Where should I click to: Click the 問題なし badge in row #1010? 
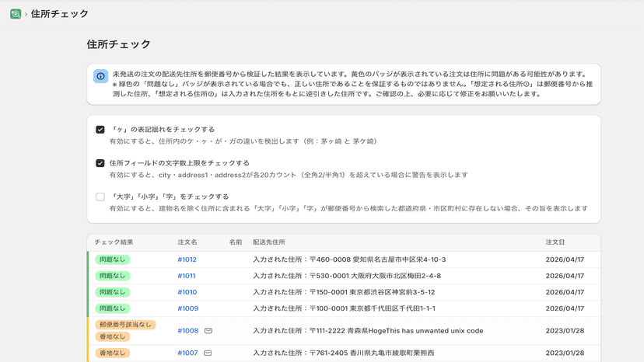(x=113, y=292)
